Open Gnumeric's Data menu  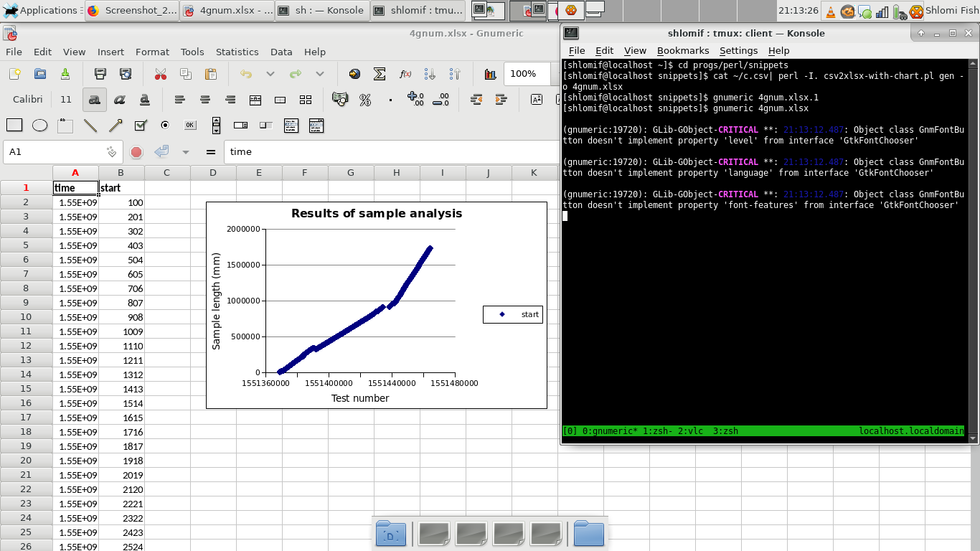pos(281,52)
